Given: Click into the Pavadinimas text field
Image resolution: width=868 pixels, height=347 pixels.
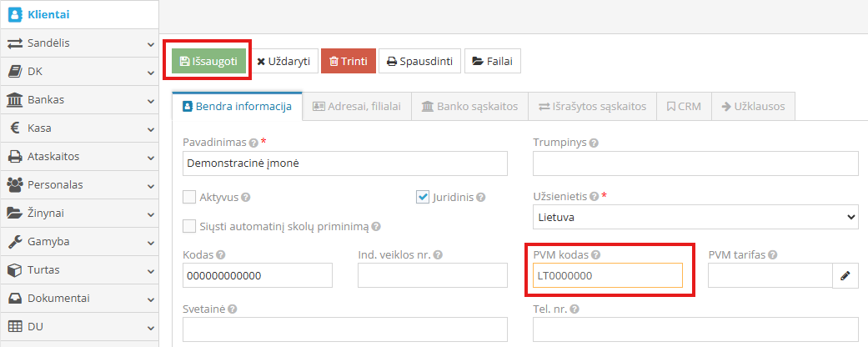Looking at the screenshot, I should pos(344,163).
